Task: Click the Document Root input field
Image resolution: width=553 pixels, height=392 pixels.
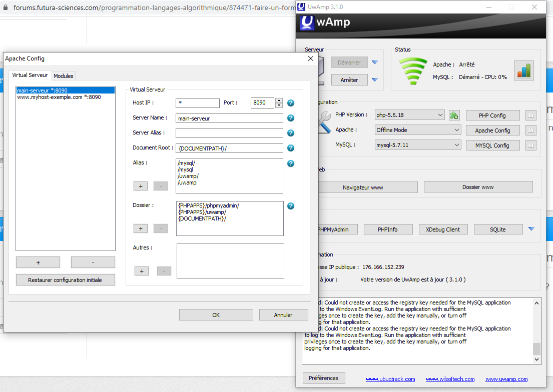Action: coord(229,148)
